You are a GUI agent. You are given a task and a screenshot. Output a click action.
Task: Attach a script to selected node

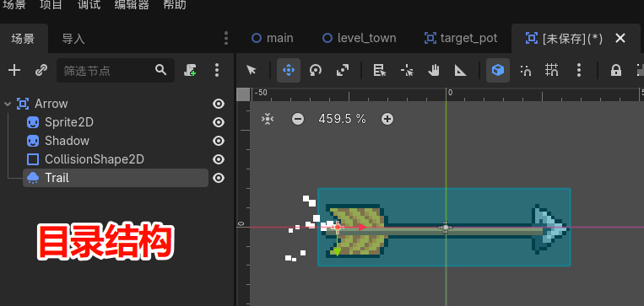190,70
